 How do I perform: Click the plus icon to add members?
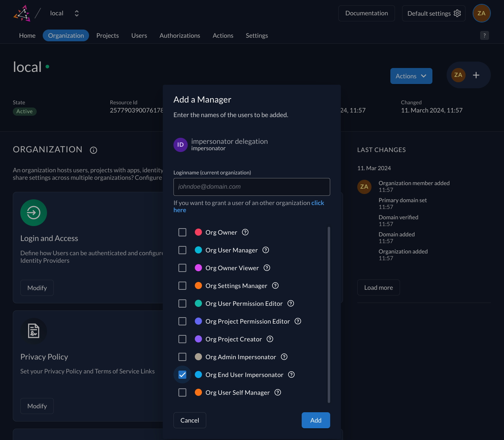[476, 75]
